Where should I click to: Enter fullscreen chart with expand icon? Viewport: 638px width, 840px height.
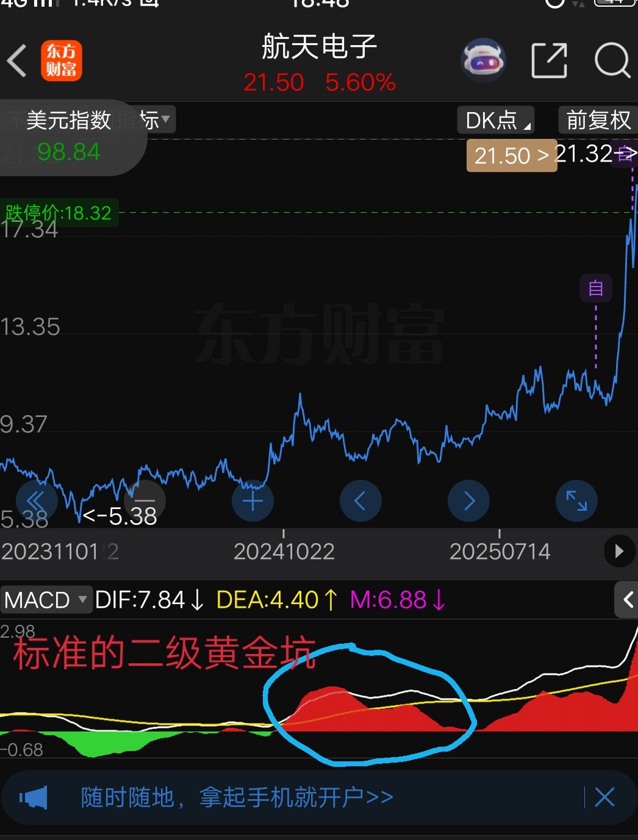pyautogui.click(x=576, y=501)
